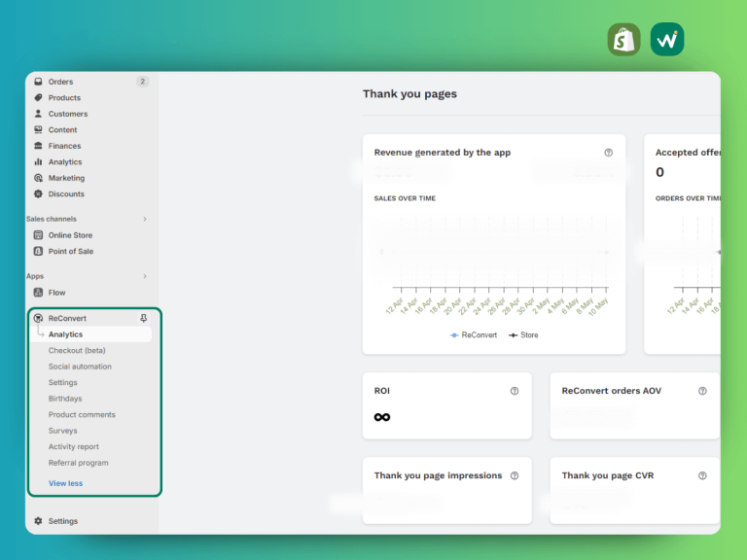Viewport: 747px width, 560px height.
Task: Select Point of Sale channel
Action: pyautogui.click(x=70, y=251)
